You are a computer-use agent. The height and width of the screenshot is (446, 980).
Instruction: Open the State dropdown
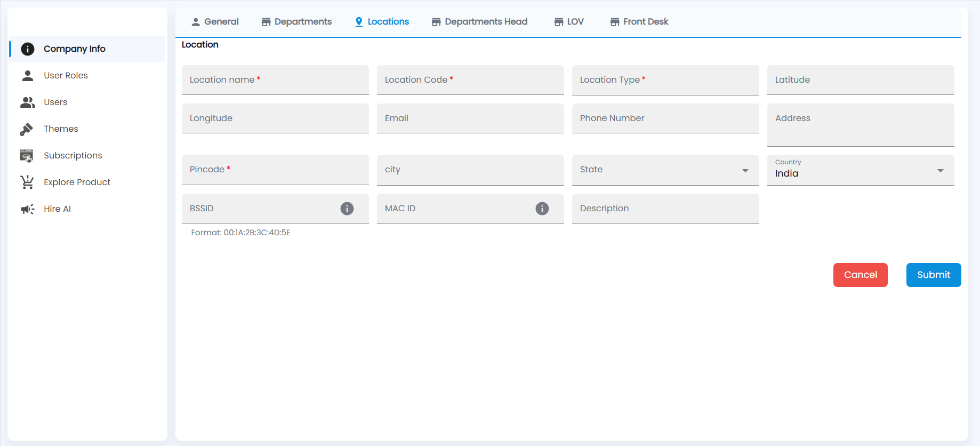pyautogui.click(x=665, y=170)
